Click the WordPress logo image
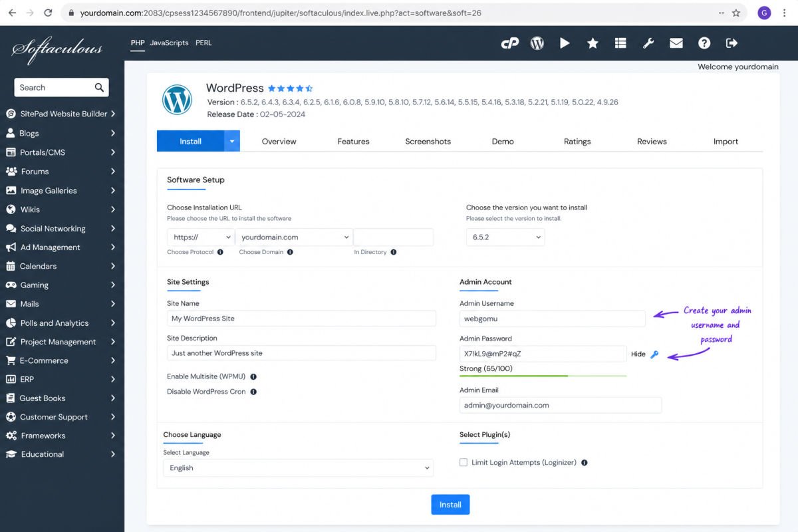798x532 pixels. point(177,100)
